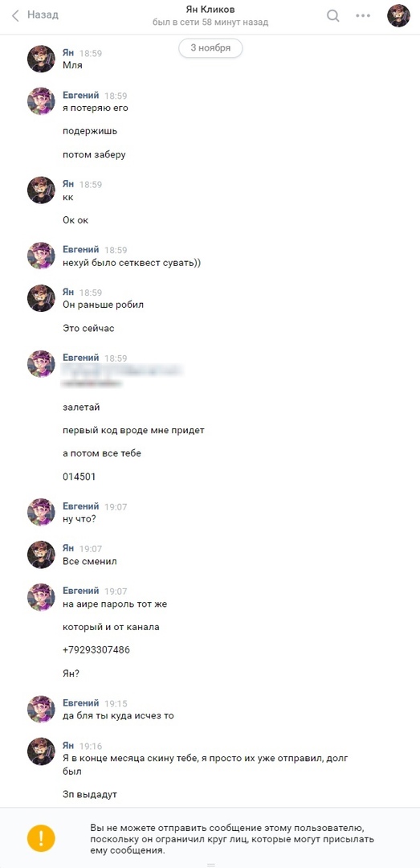Click the 3 ноября date pill
The image size is (420, 868).
pyautogui.click(x=210, y=48)
